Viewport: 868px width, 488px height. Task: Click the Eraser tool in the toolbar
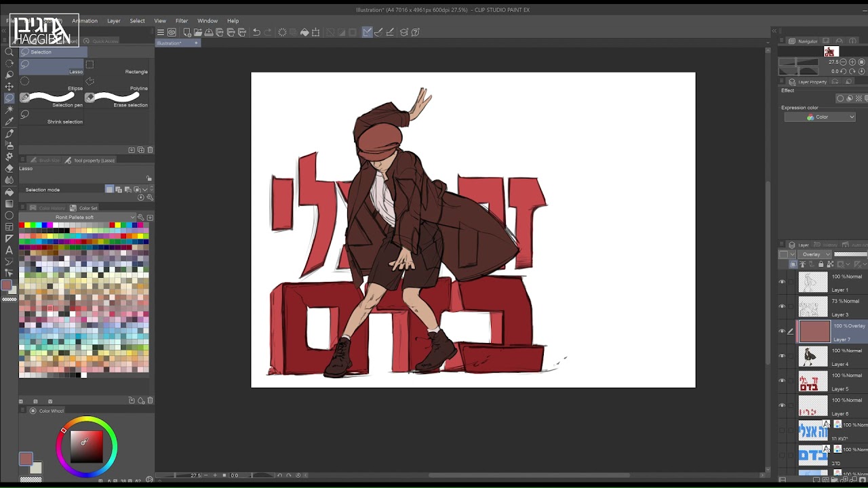coord(9,168)
